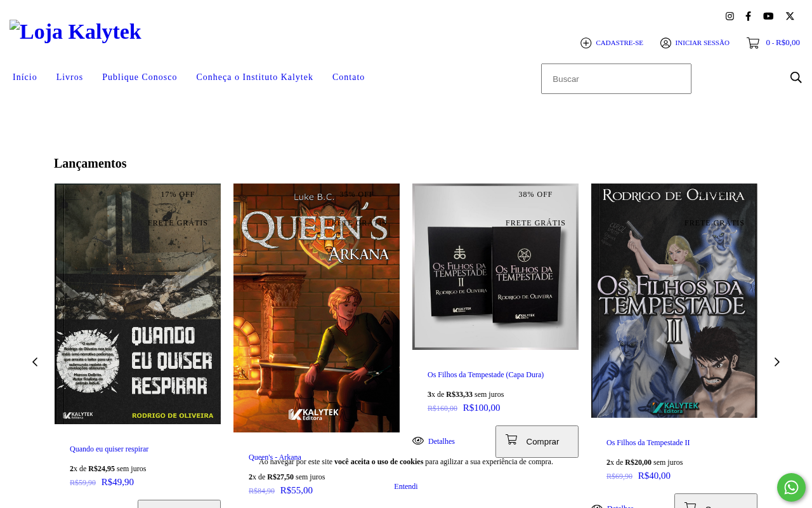Click the Loja Kalytek logo
The height and width of the screenshot is (508, 812).
[x=75, y=31]
